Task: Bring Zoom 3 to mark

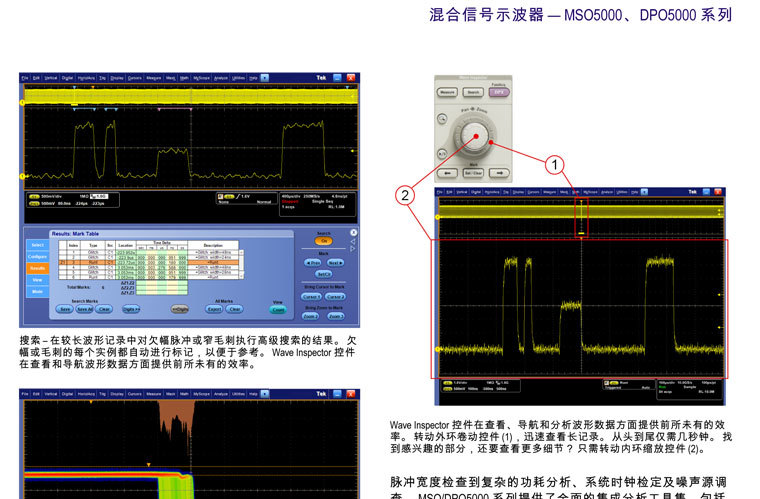Action: tap(335, 316)
